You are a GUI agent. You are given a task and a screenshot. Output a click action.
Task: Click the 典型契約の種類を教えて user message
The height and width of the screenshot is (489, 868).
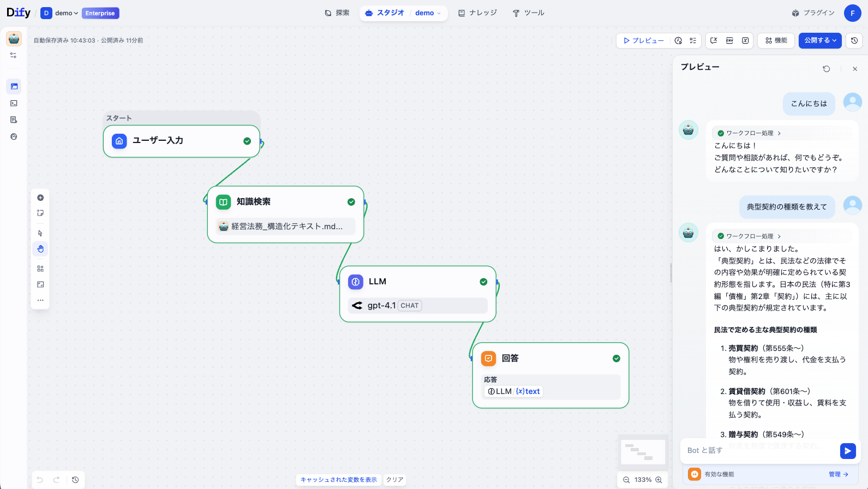click(787, 207)
